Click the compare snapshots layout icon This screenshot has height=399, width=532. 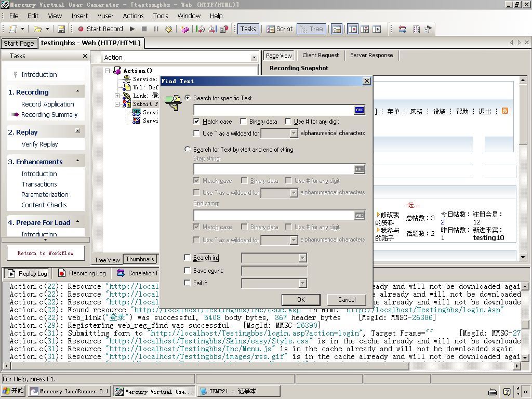365,29
